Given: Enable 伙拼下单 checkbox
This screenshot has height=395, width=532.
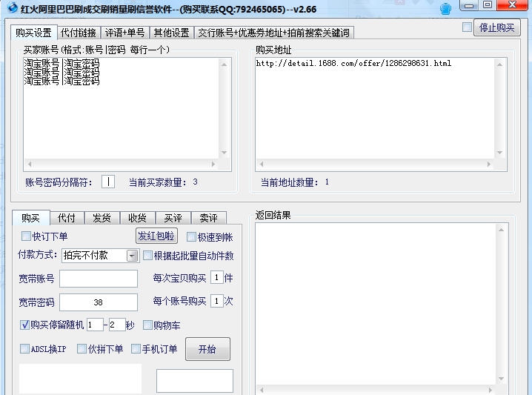Looking at the screenshot, I should click(x=82, y=348).
